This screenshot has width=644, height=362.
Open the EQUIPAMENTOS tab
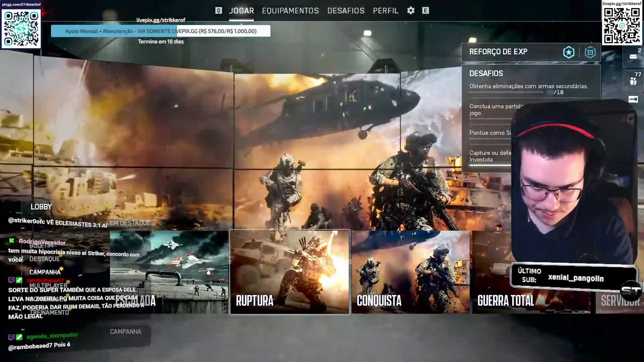(x=290, y=11)
